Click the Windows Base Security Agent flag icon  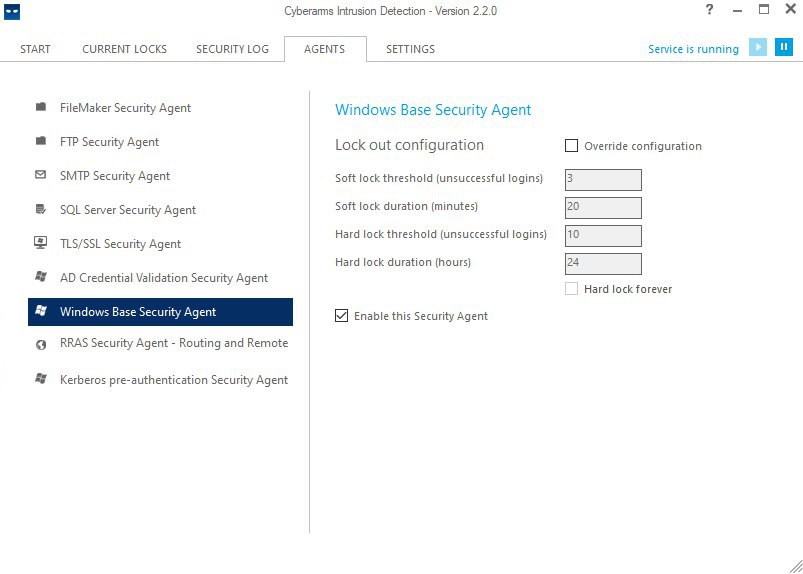click(41, 310)
